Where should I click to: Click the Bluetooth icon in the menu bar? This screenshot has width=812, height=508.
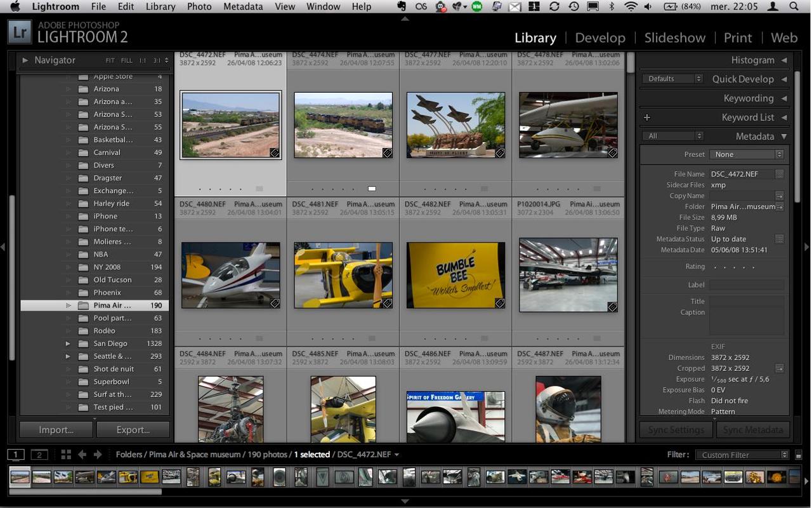click(x=612, y=6)
